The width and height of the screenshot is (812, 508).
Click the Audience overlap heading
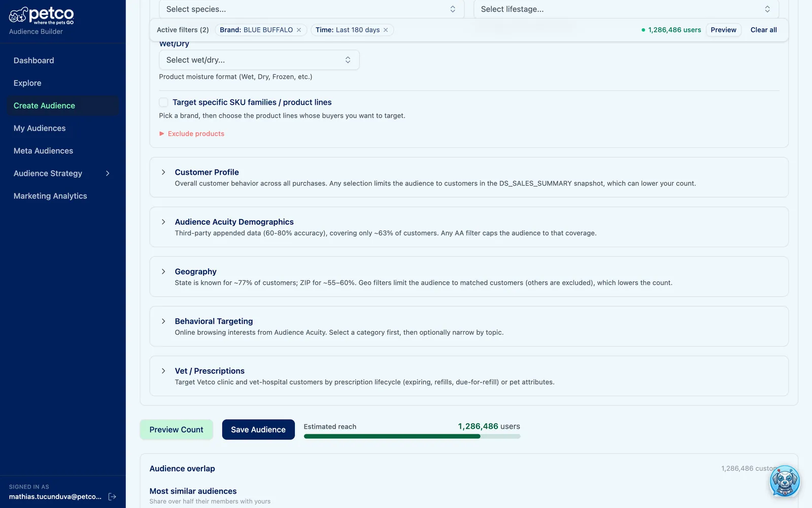coord(182,468)
